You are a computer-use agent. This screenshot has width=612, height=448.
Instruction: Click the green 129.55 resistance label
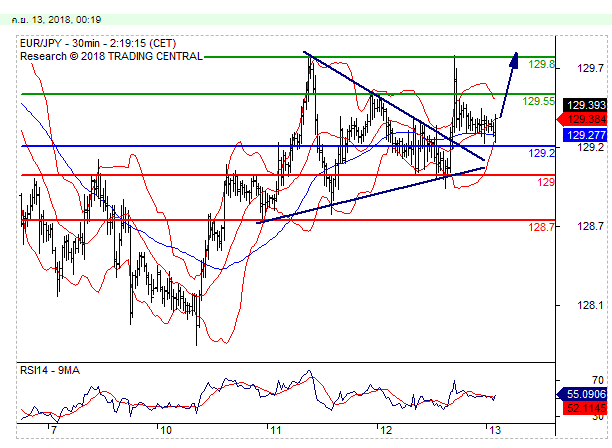tap(538, 101)
